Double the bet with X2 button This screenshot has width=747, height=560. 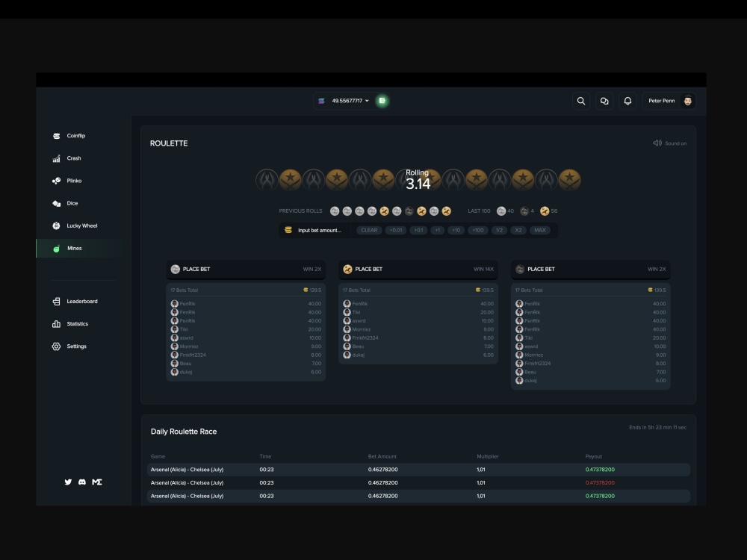point(518,231)
